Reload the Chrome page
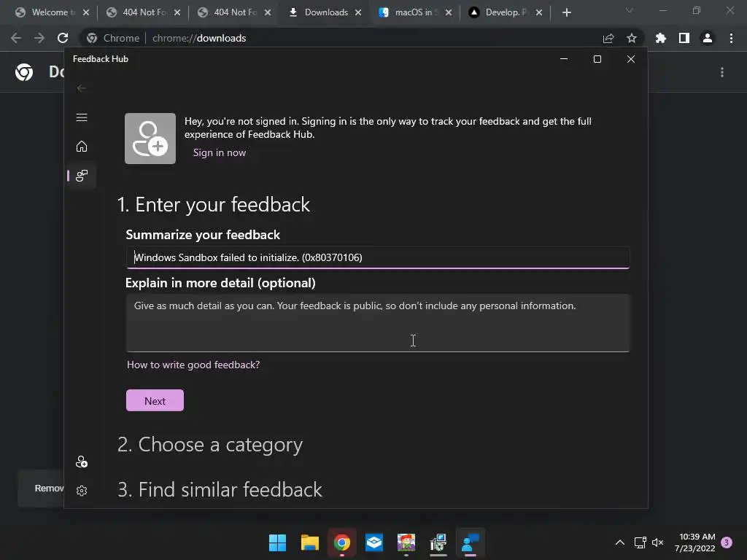The height and width of the screenshot is (560, 747). coord(63,38)
